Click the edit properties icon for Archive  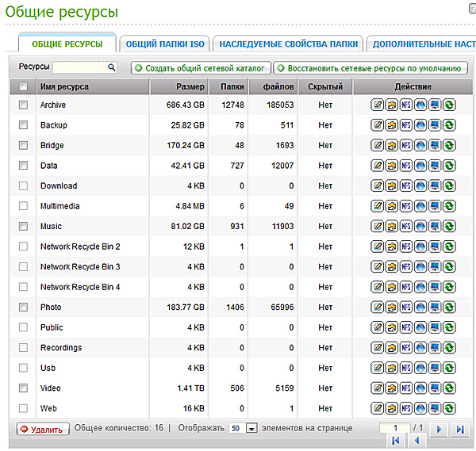pos(378,105)
